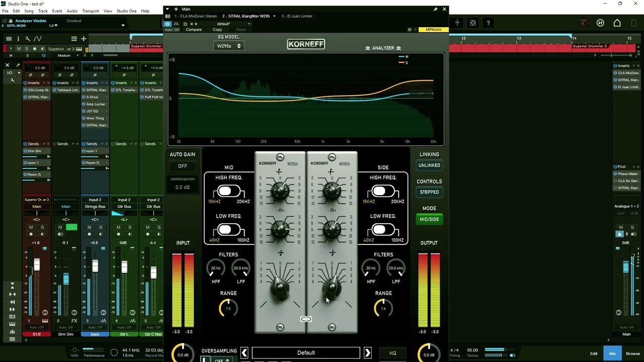Add a new track with plus icon
The width and height of the screenshot is (644, 362).
(84, 39)
